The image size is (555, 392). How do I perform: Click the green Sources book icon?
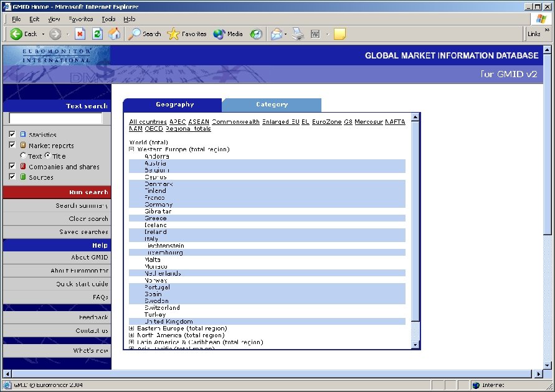pyautogui.click(x=23, y=177)
